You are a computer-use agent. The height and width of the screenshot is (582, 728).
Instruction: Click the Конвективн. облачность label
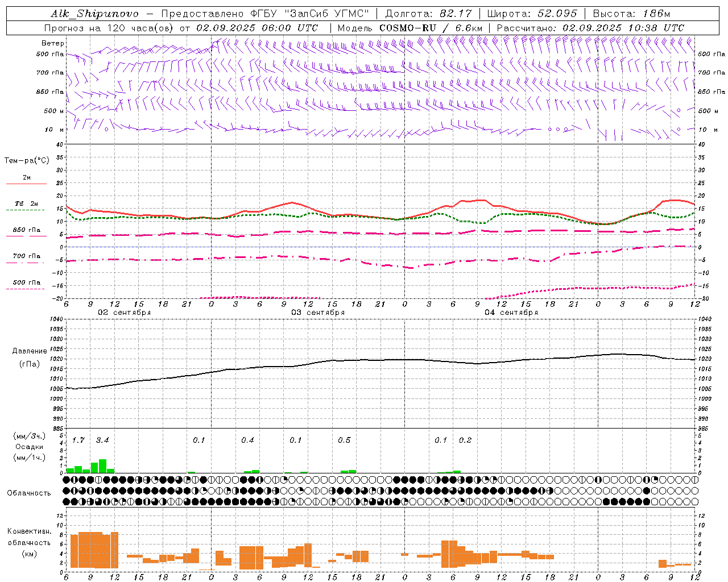pyautogui.click(x=29, y=537)
